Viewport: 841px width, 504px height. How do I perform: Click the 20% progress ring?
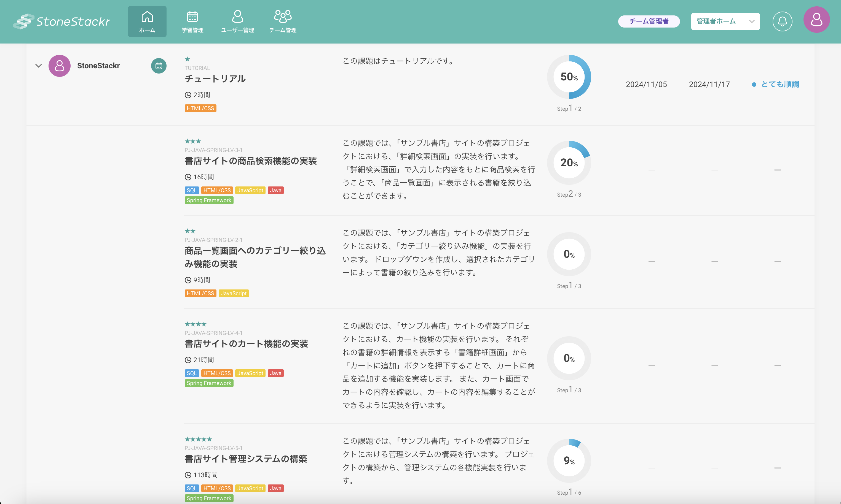tap(569, 163)
